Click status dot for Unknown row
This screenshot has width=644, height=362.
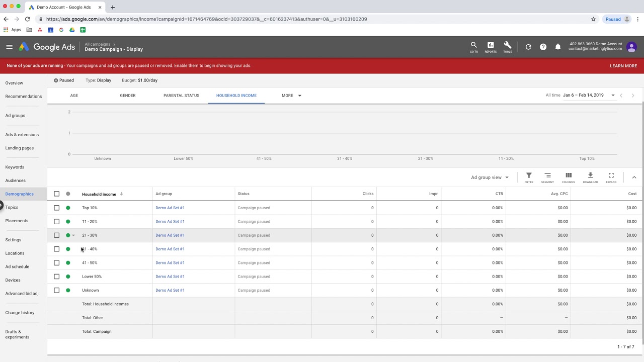pyautogui.click(x=68, y=290)
